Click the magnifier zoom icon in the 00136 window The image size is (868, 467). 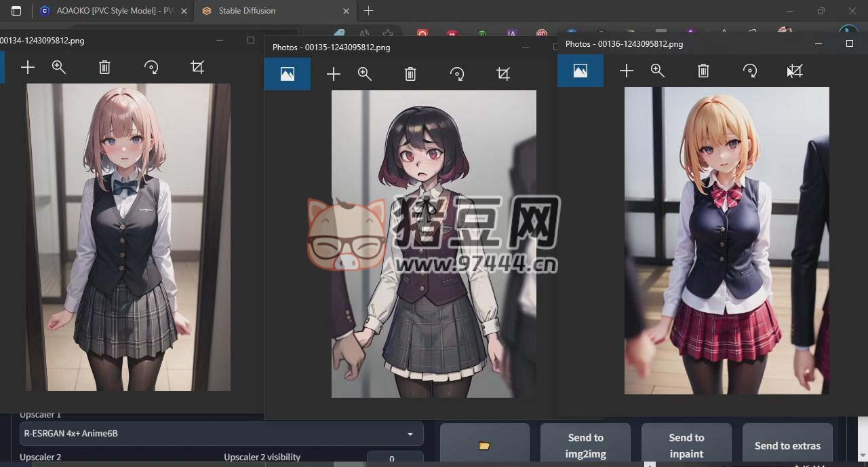(x=658, y=71)
